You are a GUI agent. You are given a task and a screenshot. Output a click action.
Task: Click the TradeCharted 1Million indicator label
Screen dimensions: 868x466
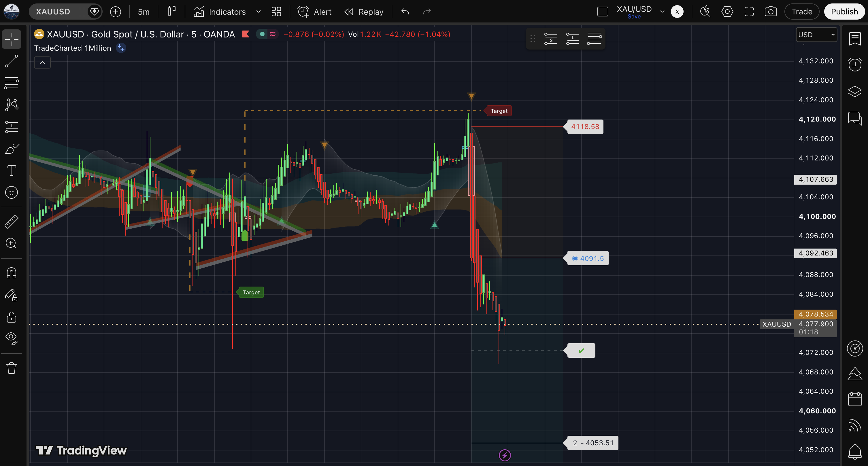[x=72, y=48]
